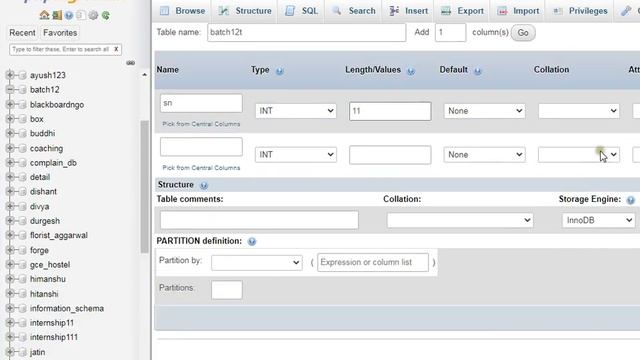Screen dimensions: 640x360
Task: Open the himanshu database link
Action: pos(48,279)
